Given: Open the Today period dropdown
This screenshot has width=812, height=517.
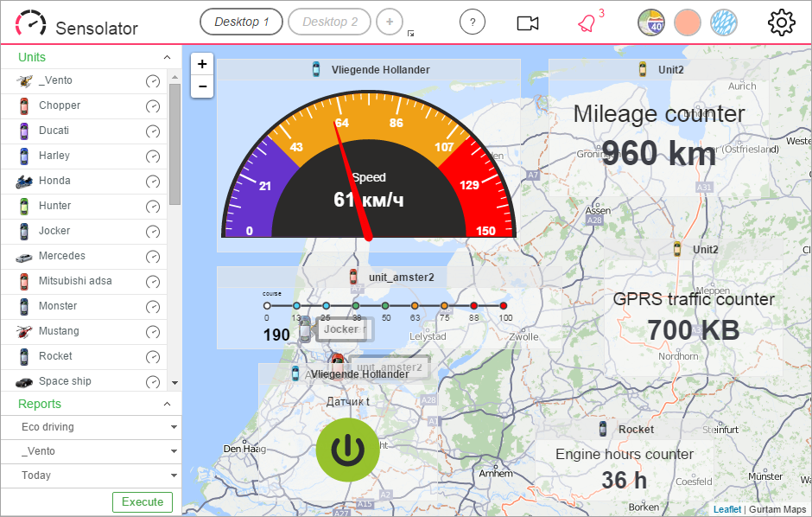Looking at the screenshot, I should coord(92,476).
